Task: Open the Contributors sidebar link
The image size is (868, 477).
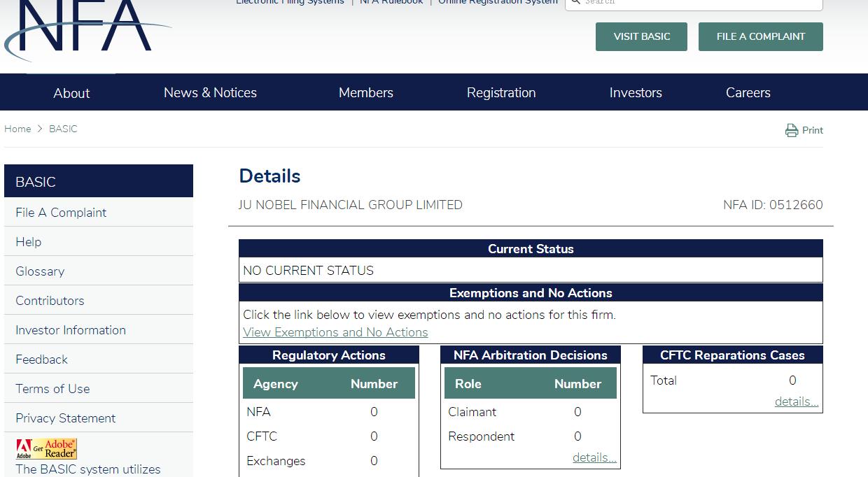Action: [99, 300]
